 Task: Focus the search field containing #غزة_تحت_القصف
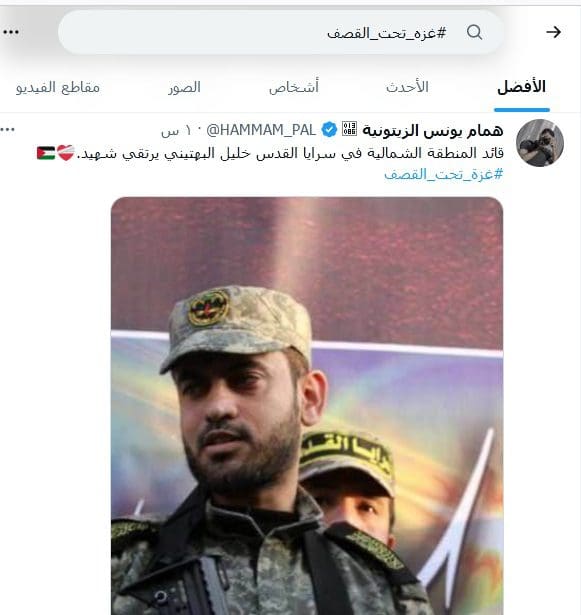click(280, 32)
